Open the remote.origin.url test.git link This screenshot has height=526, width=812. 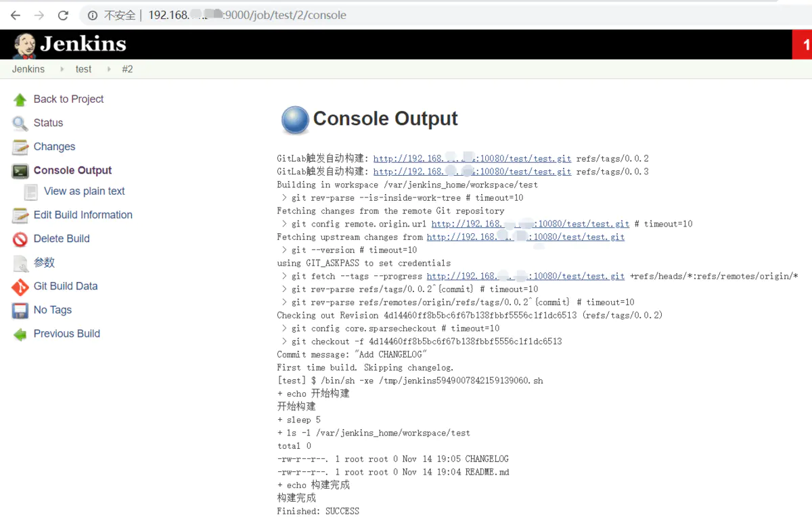coord(531,224)
